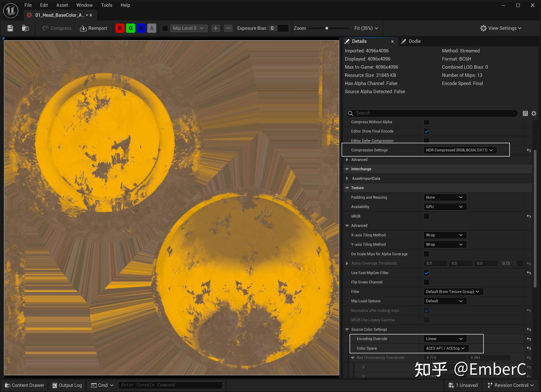
Task: Toggle the alpha channel A button
Action: coord(152,28)
